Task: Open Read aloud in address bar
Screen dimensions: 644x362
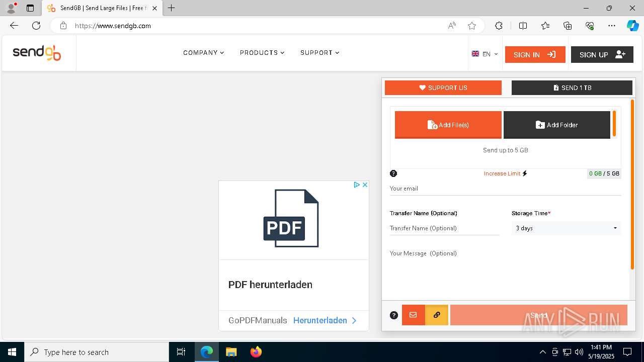Action: [452, 26]
